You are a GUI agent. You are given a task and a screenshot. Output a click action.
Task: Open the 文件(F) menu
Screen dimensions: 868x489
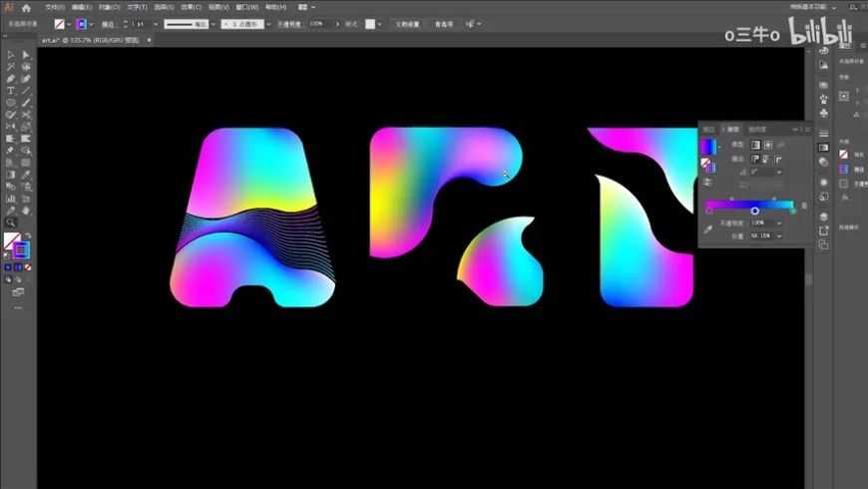54,7
